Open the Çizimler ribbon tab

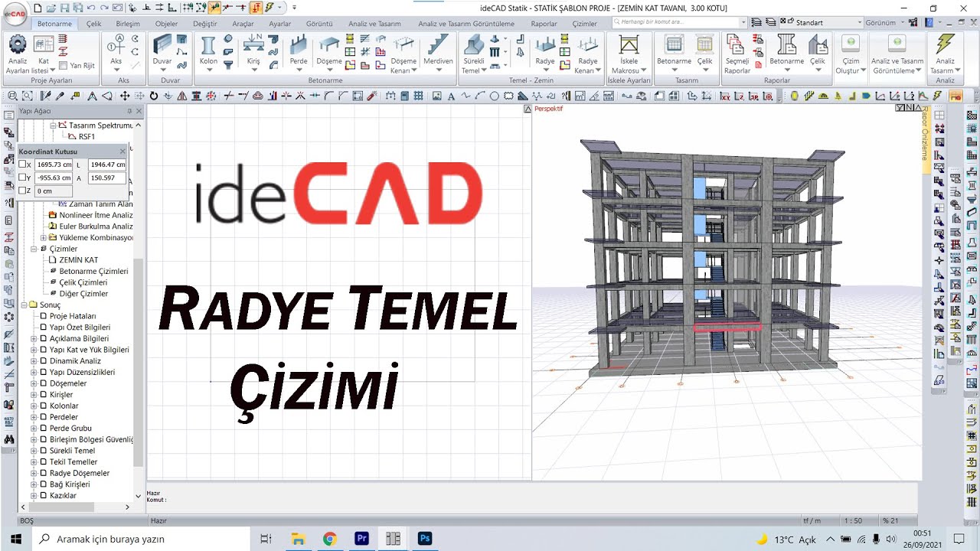coord(584,24)
